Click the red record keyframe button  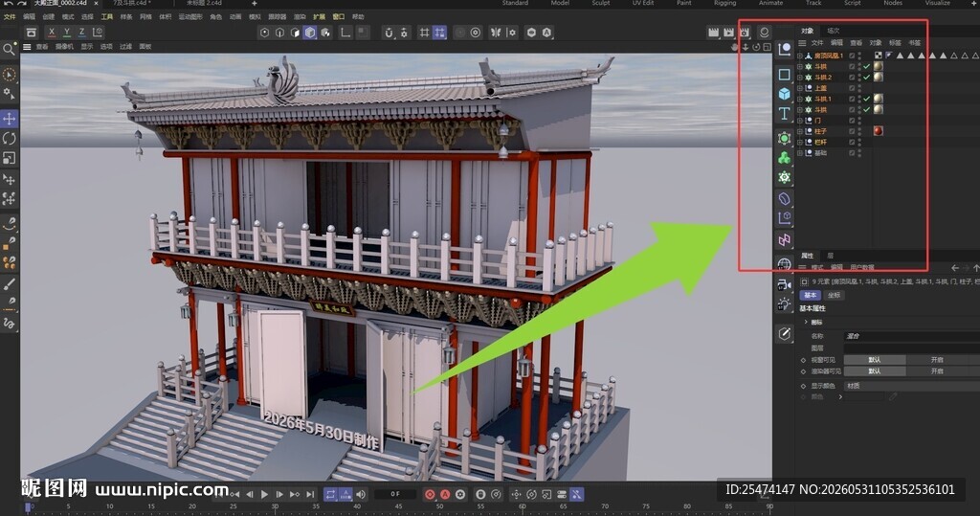pyautogui.click(x=430, y=494)
